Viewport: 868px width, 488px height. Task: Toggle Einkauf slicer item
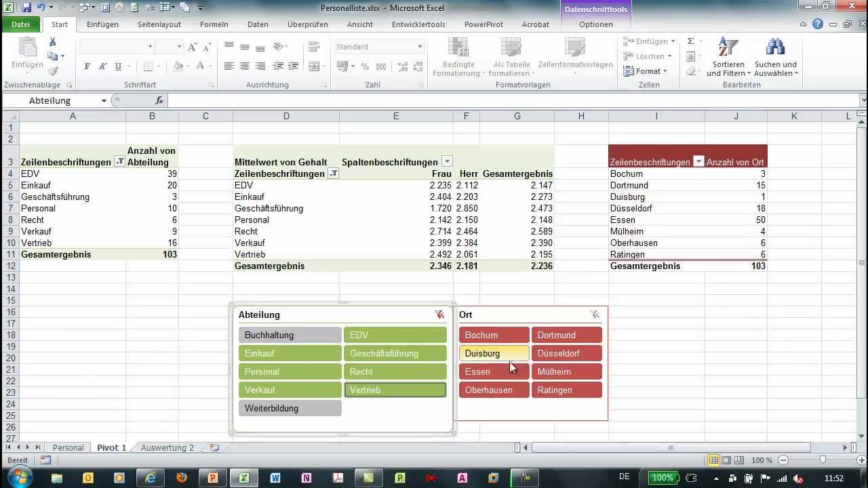coord(290,353)
